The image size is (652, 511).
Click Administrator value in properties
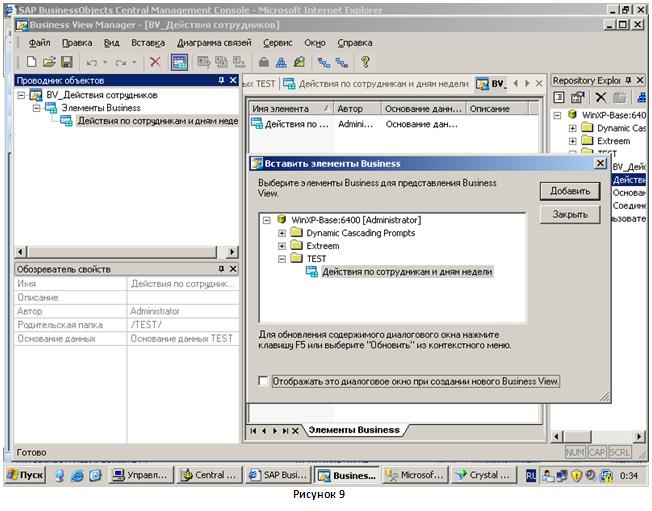155,311
